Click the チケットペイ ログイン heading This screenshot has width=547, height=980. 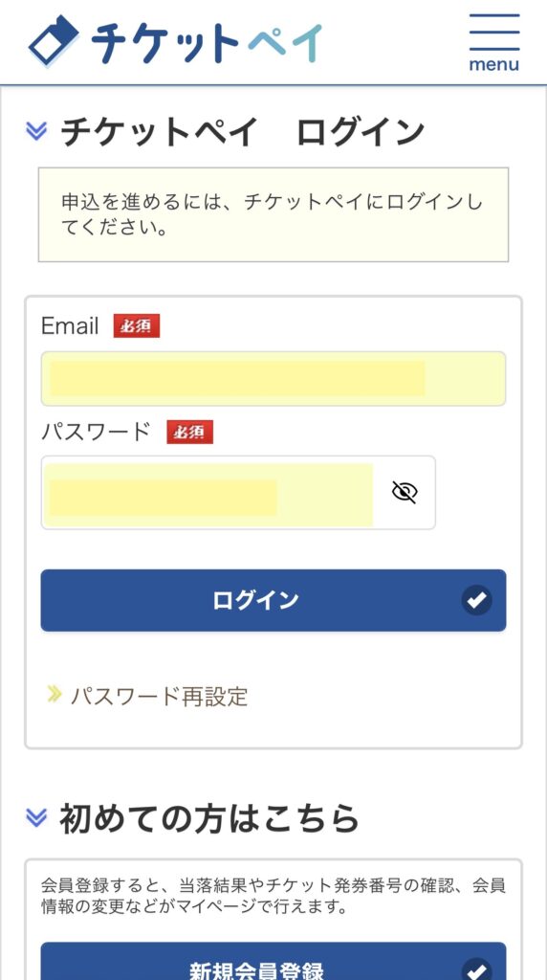click(x=243, y=132)
